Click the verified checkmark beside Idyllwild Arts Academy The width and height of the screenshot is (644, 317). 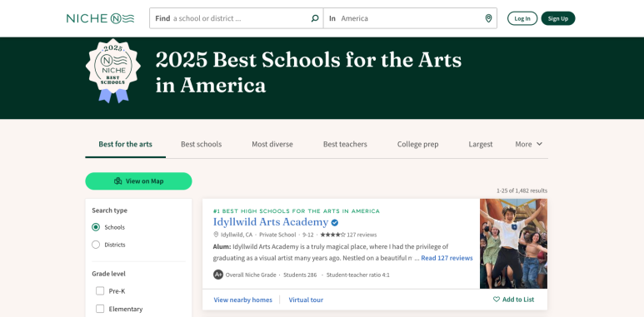(x=335, y=223)
